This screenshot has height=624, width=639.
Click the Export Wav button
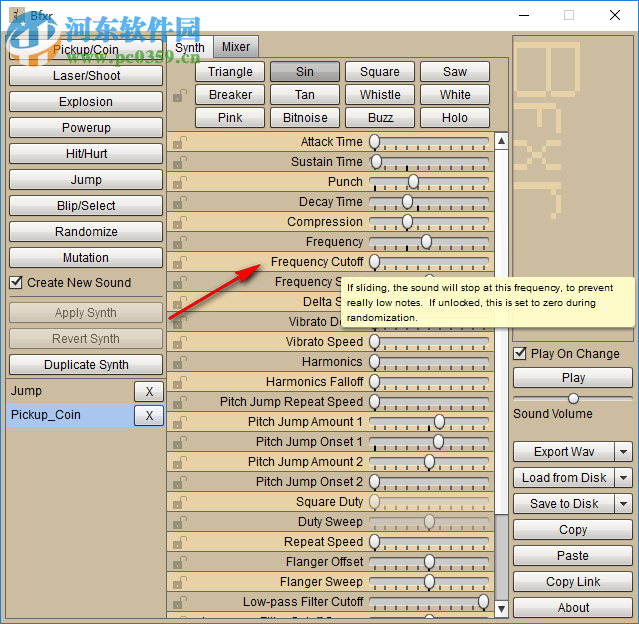[564, 452]
